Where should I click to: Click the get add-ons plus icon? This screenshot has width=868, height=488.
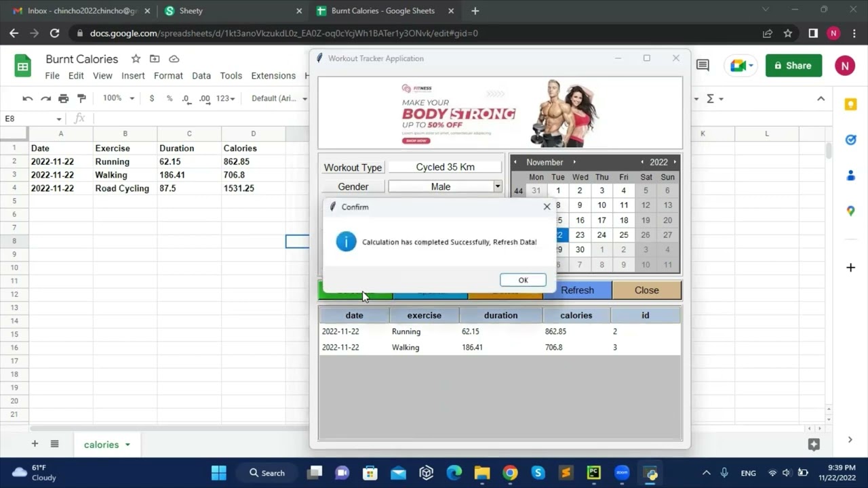coord(850,268)
